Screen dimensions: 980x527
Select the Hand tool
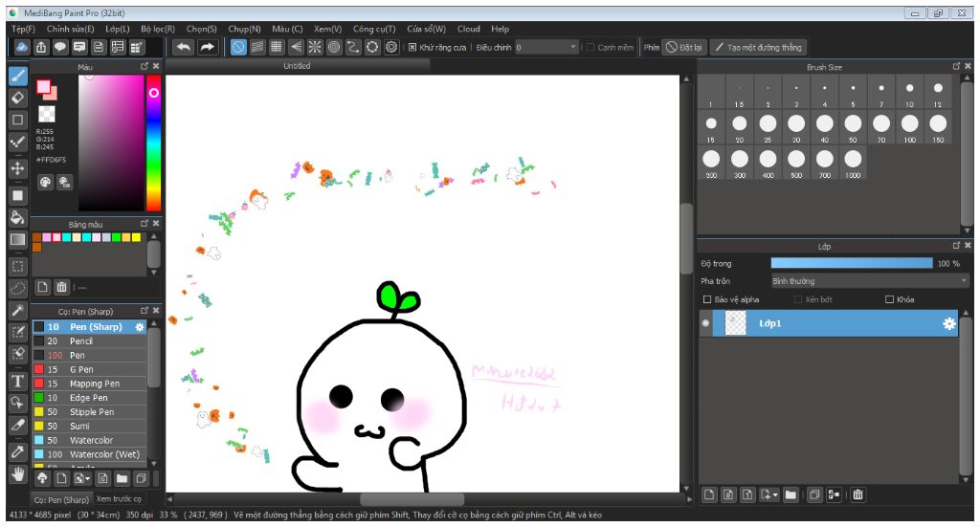click(x=17, y=474)
